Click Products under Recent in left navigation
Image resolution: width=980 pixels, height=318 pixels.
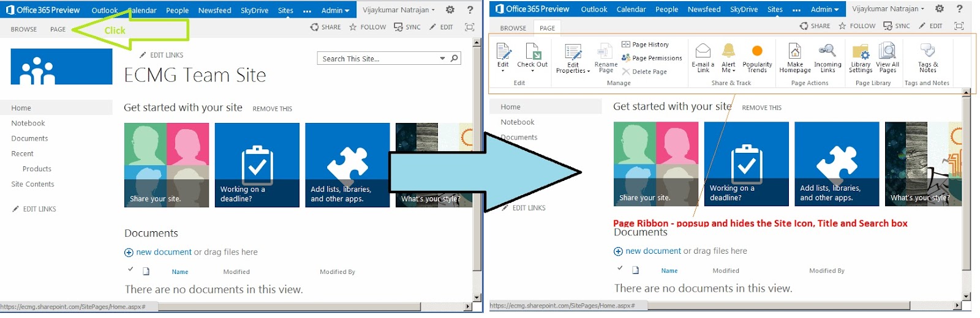click(37, 169)
